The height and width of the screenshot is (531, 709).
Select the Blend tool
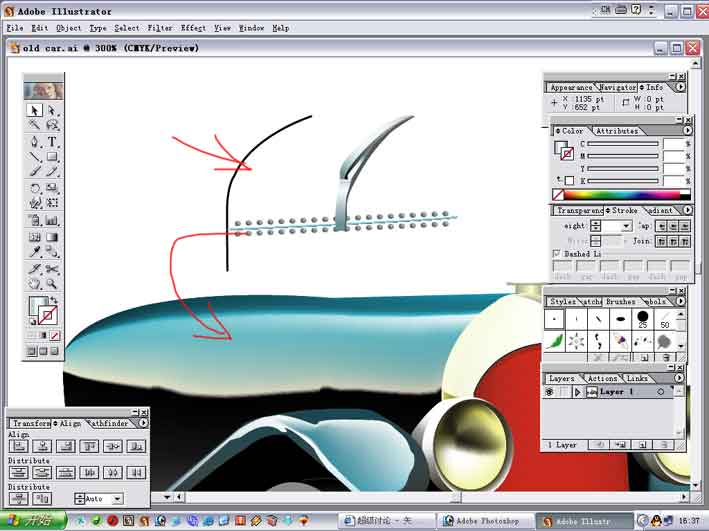[x=52, y=251]
